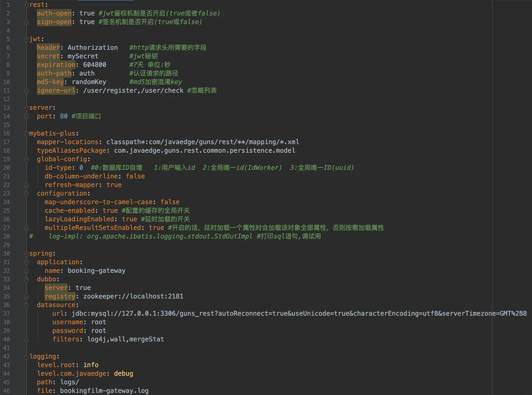Click line number 28 in the gutter
The image size is (532, 395).
click(x=6, y=236)
